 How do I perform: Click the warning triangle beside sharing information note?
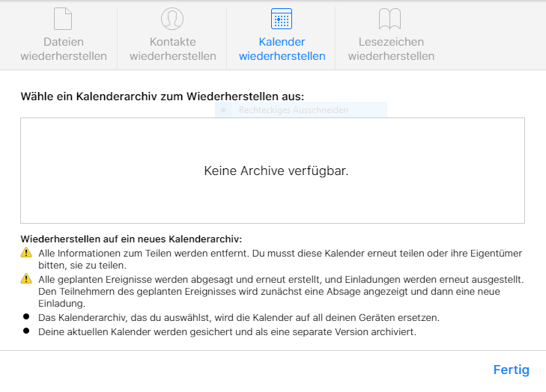(25, 254)
